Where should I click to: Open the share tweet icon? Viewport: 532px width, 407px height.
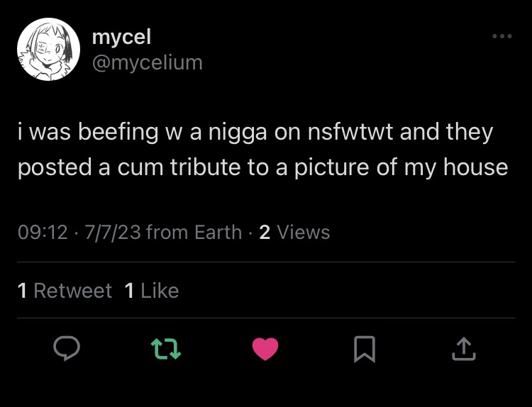click(x=462, y=348)
